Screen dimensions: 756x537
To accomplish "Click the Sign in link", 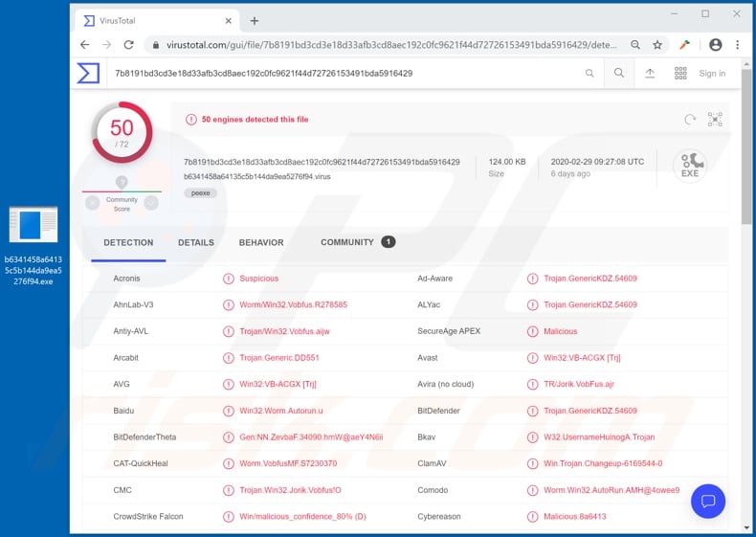I will point(712,74).
